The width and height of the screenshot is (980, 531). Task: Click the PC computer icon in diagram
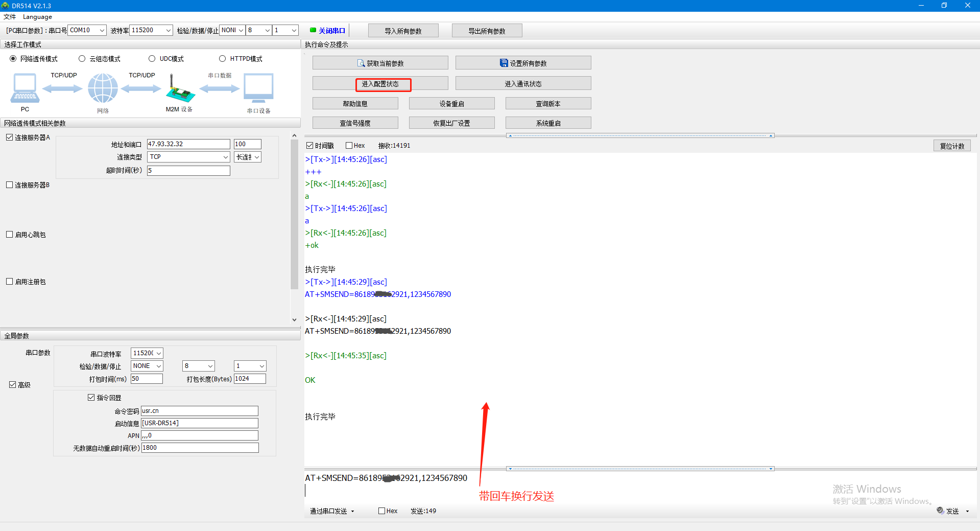[25, 88]
